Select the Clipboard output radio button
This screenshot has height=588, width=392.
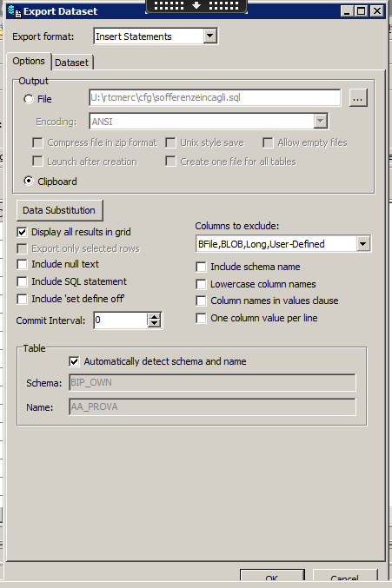29,182
